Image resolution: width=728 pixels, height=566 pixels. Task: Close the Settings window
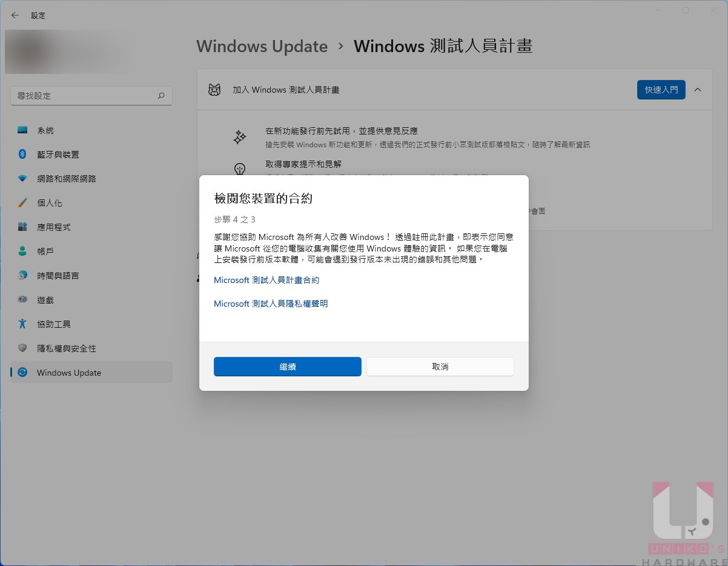point(713,10)
